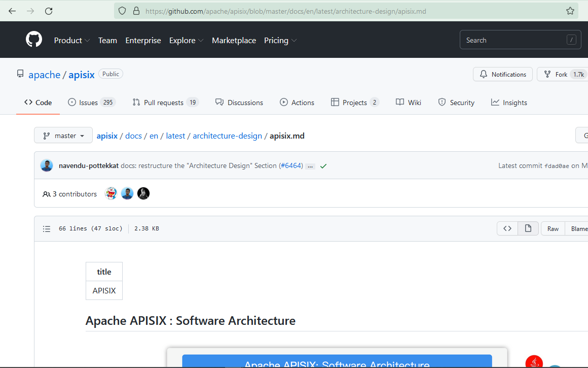Screen dimensions: 588x368
Task: Open the apisix repository name link
Action: click(82, 75)
